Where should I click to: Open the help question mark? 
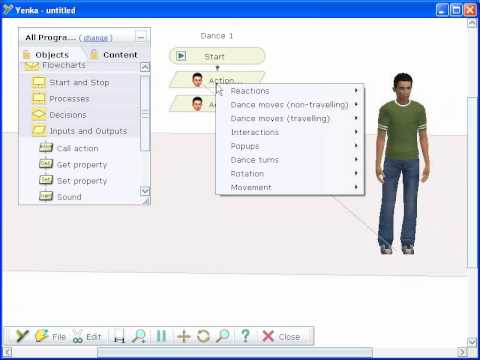(x=245, y=336)
